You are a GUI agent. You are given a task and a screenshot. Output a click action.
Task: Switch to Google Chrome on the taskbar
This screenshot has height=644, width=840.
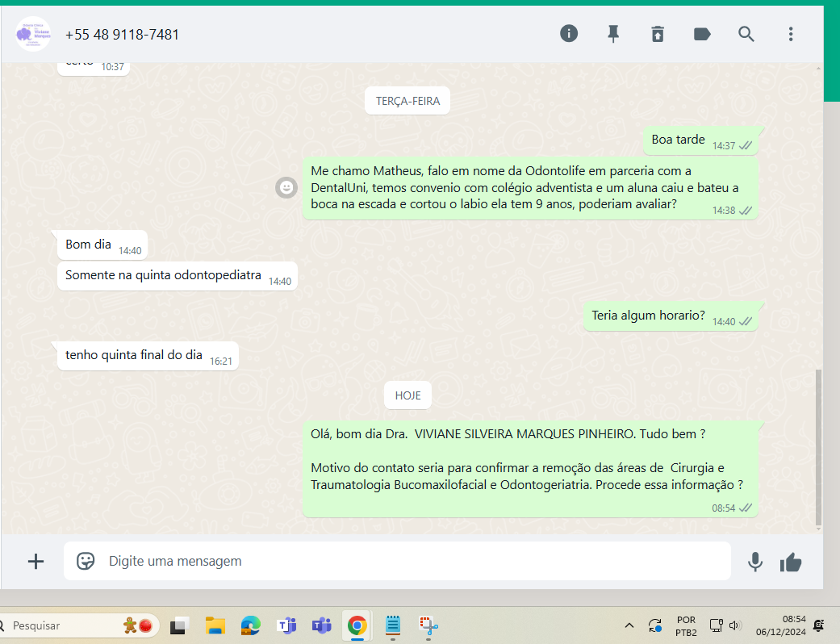coord(357,625)
